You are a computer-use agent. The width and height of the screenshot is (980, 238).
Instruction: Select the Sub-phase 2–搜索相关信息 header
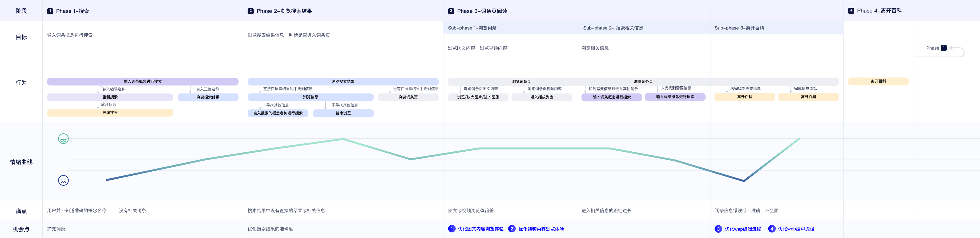pyautogui.click(x=613, y=28)
